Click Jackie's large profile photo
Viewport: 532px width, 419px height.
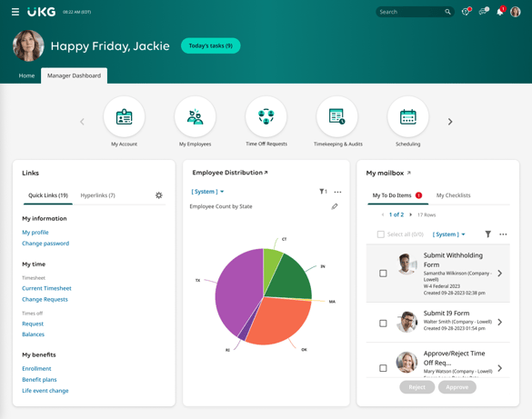[x=28, y=45]
